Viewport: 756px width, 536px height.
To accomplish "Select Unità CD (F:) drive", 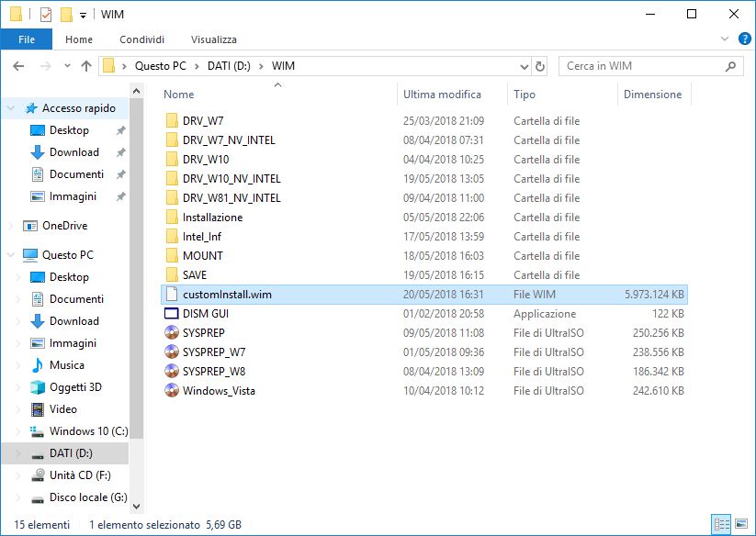I will (x=80, y=475).
